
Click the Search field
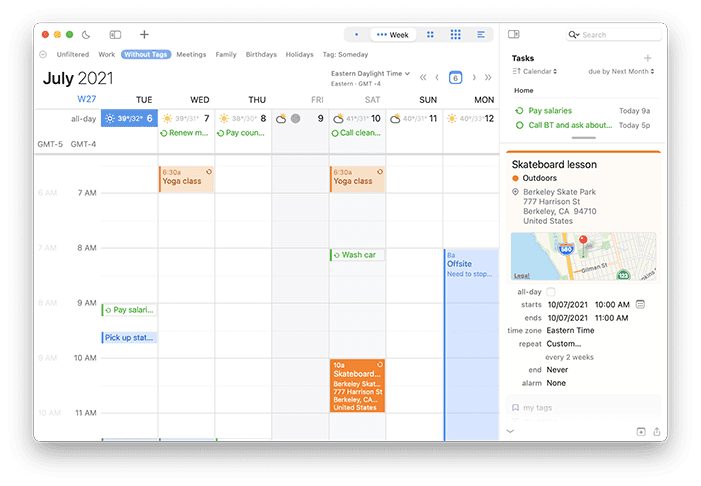pos(614,35)
